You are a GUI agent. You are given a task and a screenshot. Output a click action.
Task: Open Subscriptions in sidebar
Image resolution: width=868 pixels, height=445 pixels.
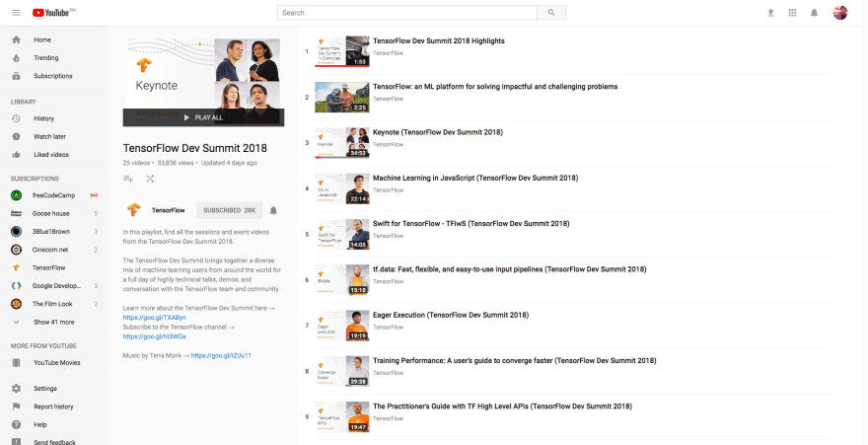[x=54, y=76]
